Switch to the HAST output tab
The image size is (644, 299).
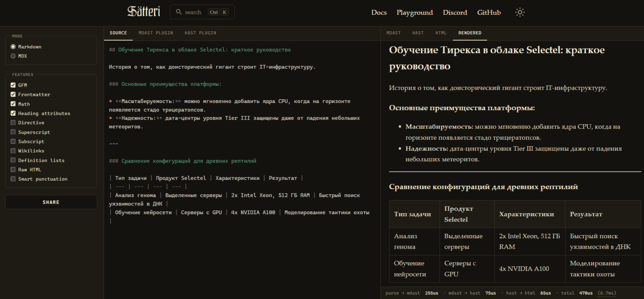click(418, 33)
